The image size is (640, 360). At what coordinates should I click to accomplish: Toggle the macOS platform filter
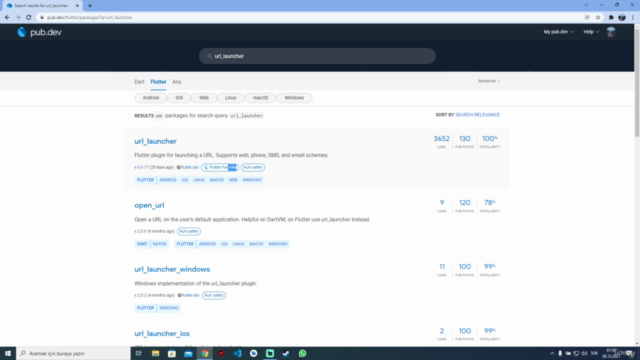[260, 98]
